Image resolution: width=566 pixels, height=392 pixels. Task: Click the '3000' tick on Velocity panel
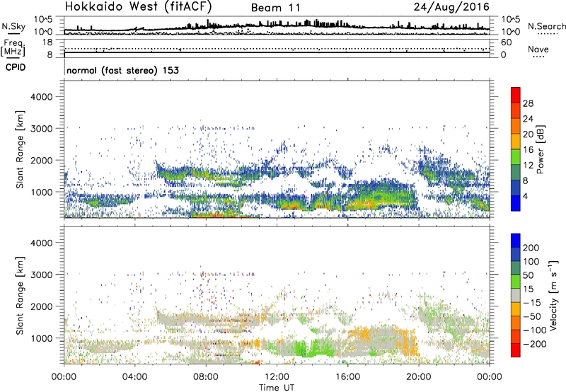point(41,275)
